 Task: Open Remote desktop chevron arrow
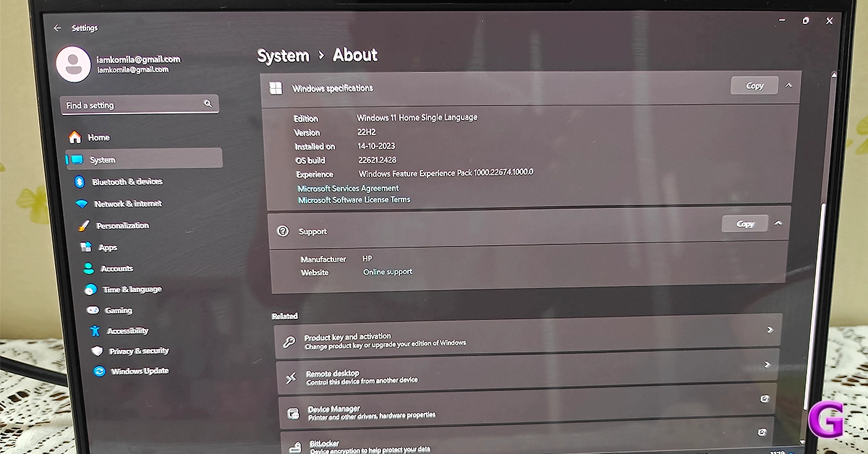pos(767,364)
